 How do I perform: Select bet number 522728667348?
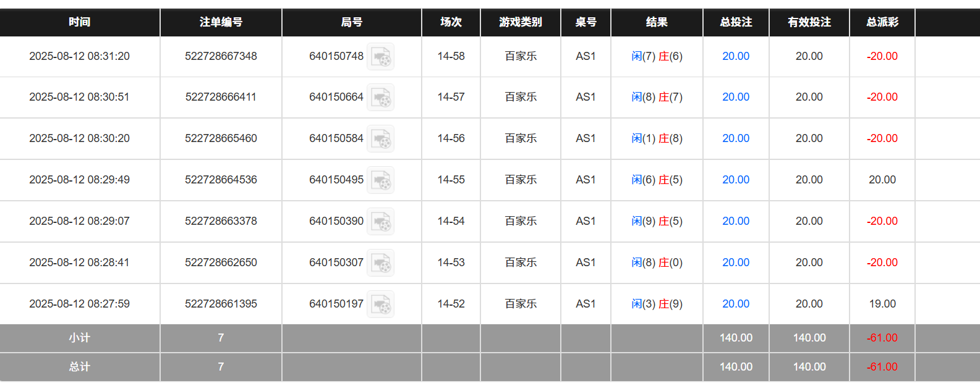tap(221, 56)
